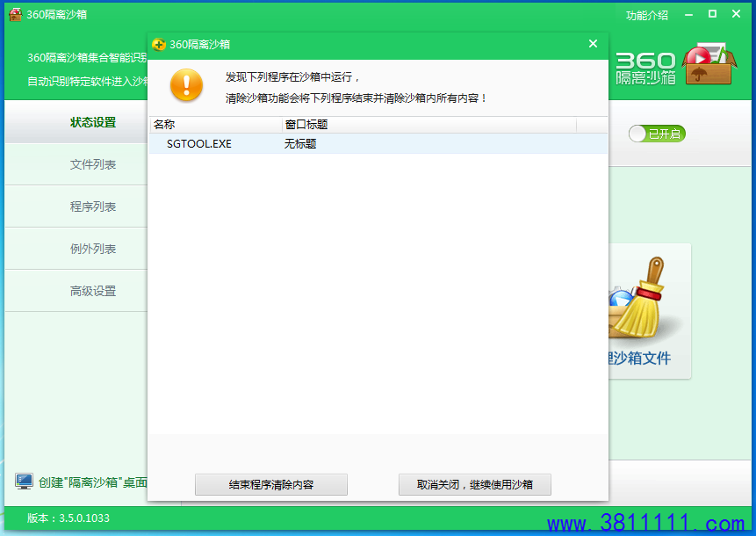Go to the 高级设置 tab
The image size is (756, 536).
tap(76, 291)
